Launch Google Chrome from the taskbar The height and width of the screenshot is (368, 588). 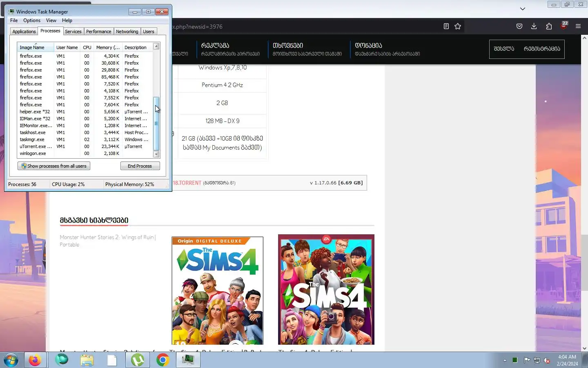163,360
